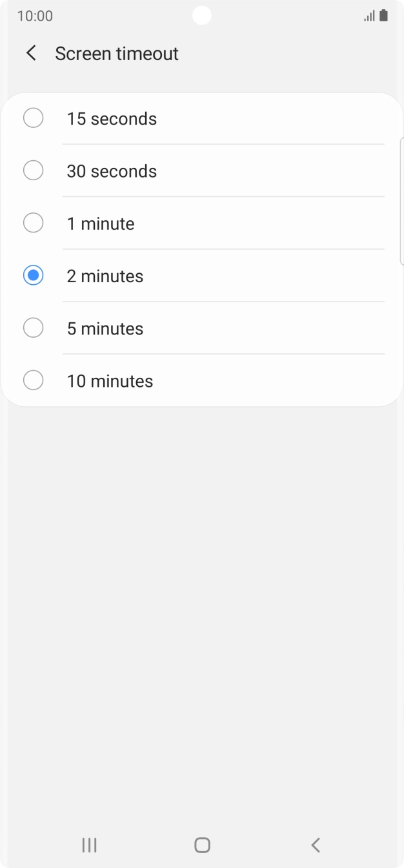Click the Screen timeout page title
This screenshot has width=404, height=868.
point(117,53)
